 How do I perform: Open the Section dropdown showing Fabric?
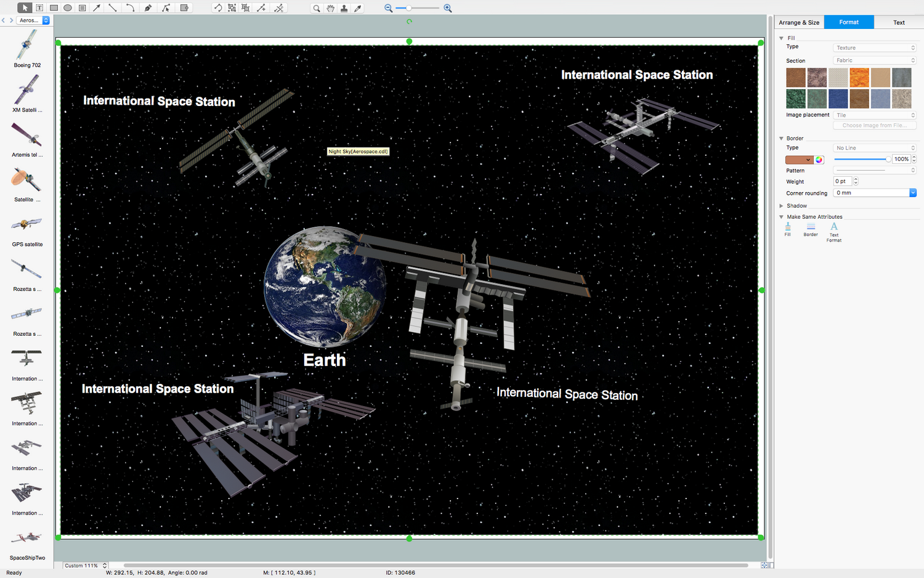point(875,60)
